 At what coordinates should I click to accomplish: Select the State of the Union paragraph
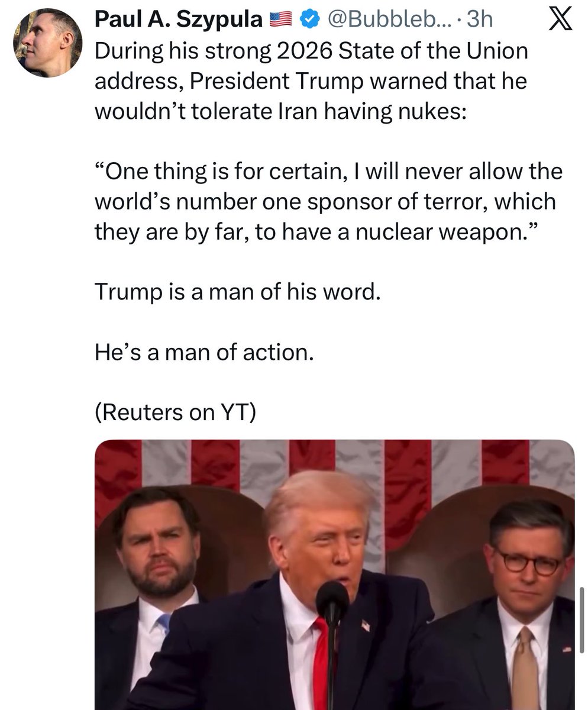coord(311,80)
